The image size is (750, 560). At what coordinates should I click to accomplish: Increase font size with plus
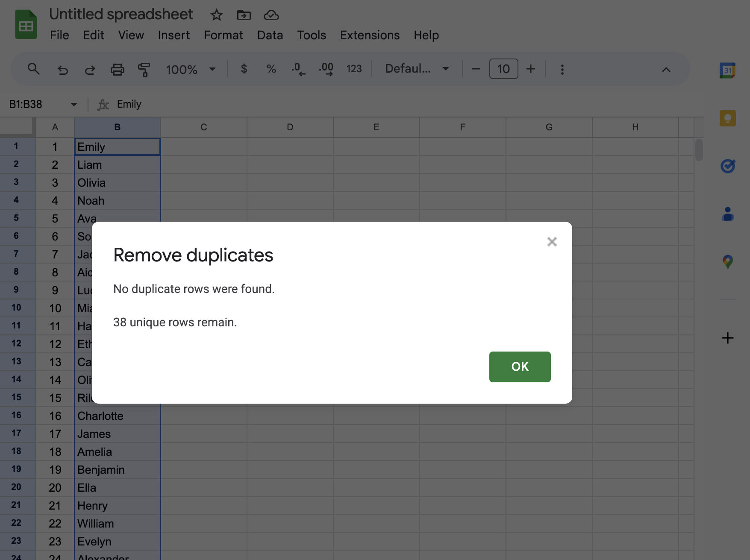[531, 69]
